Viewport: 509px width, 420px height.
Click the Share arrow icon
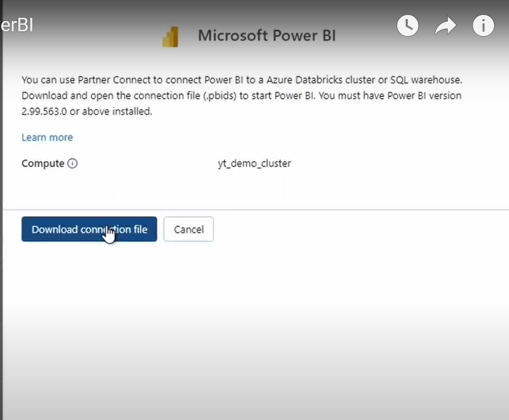coord(445,26)
